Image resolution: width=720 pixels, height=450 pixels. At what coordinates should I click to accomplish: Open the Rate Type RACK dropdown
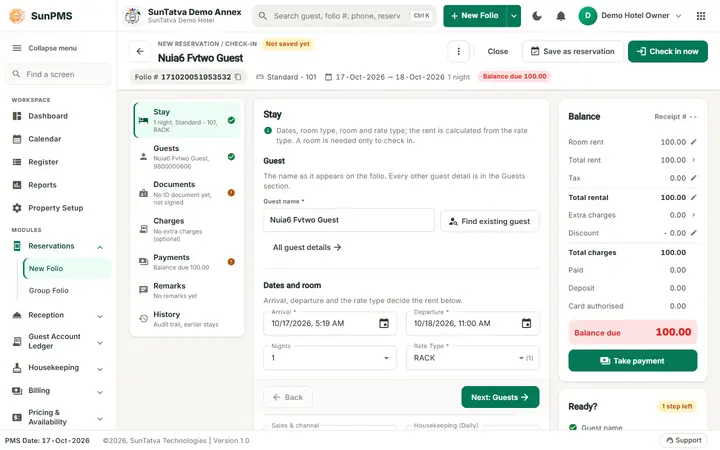472,358
